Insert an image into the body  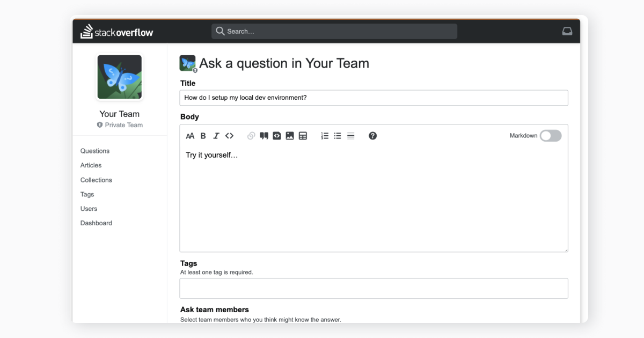tap(290, 136)
